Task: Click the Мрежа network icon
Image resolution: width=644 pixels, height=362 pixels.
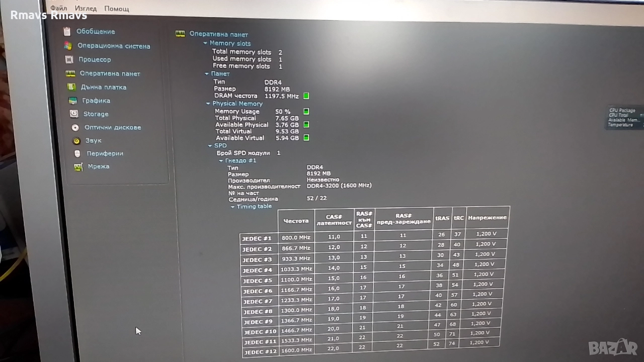Action: [x=77, y=166]
